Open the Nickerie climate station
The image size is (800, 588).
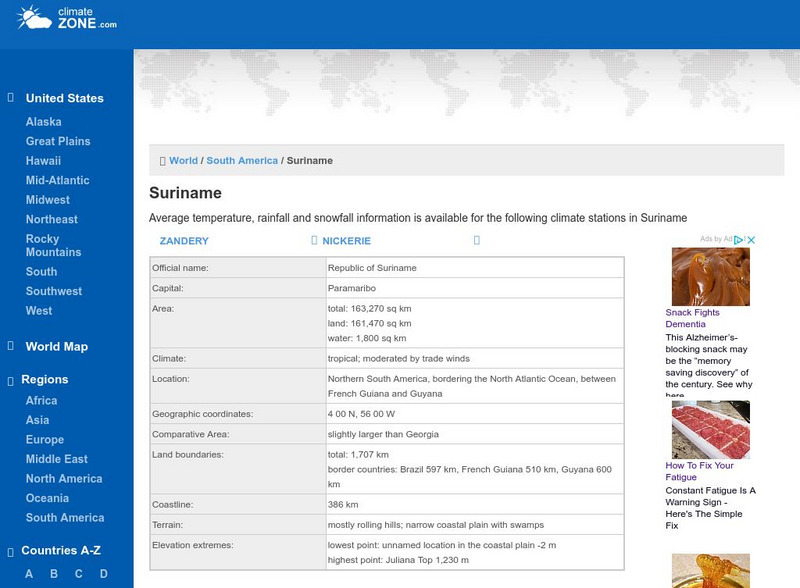pyautogui.click(x=346, y=241)
